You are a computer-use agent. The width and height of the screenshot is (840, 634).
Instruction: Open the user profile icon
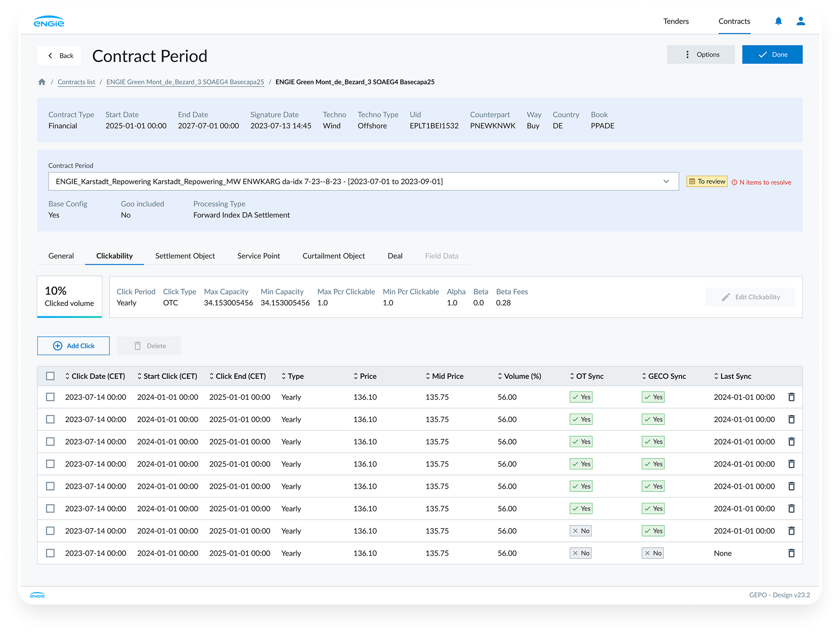point(801,21)
